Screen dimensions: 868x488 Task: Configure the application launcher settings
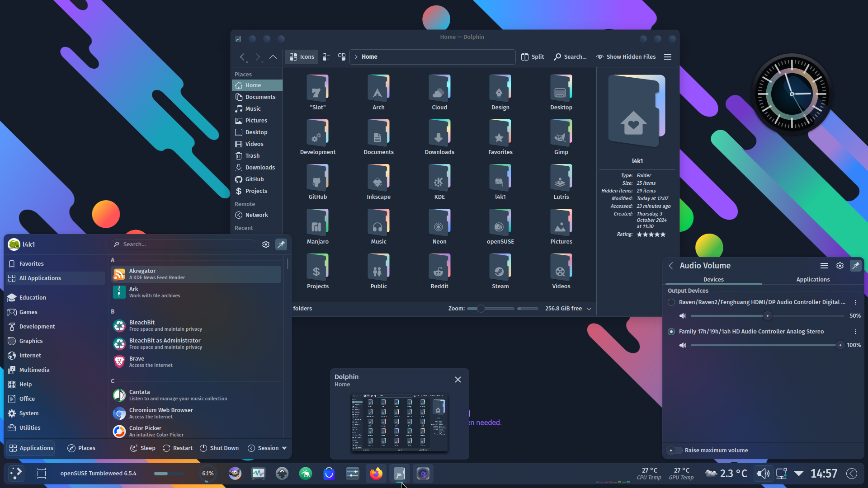[266, 244]
